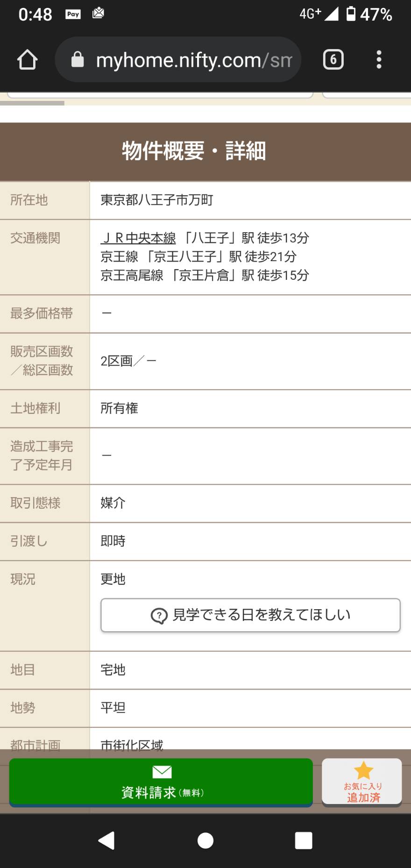The width and height of the screenshot is (411, 868).
Task: Tap the Android back navigation button
Action: pos(106,840)
